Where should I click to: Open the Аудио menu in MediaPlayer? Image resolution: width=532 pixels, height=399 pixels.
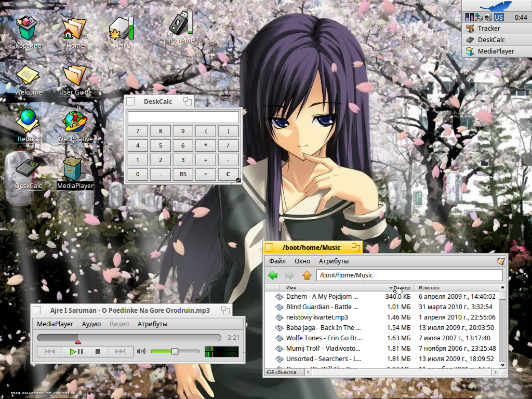coord(91,324)
